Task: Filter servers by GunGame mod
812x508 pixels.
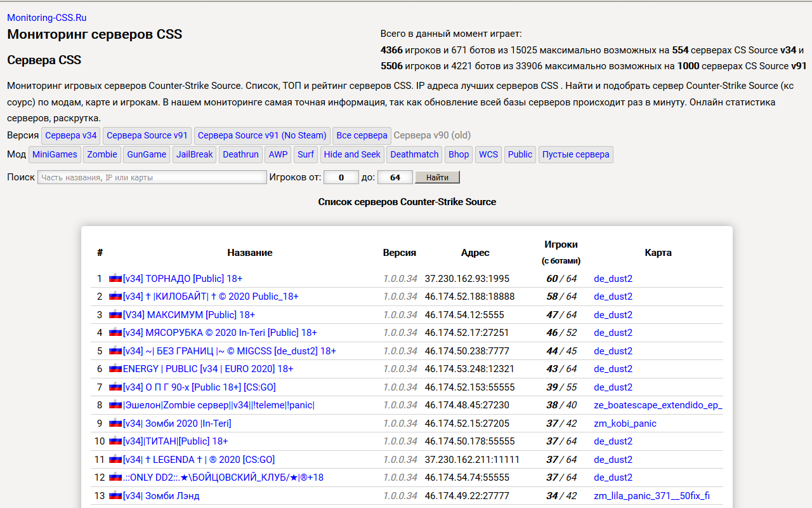Action: [147, 154]
